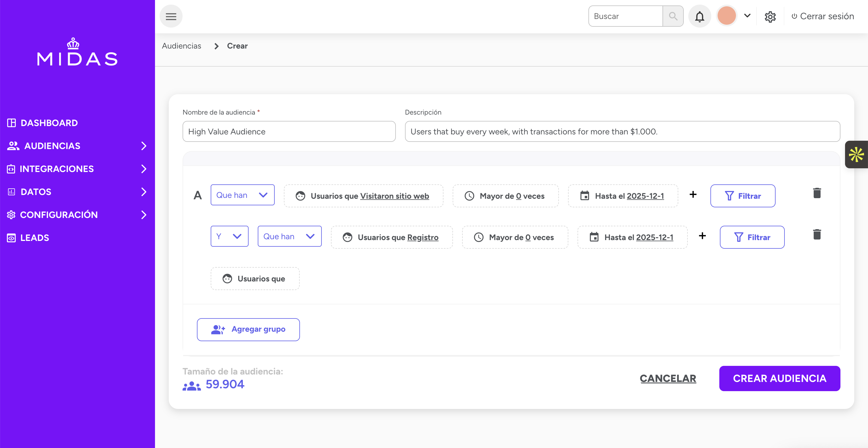Click the plus icon in Registro row
The width and height of the screenshot is (868, 448).
point(702,236)
